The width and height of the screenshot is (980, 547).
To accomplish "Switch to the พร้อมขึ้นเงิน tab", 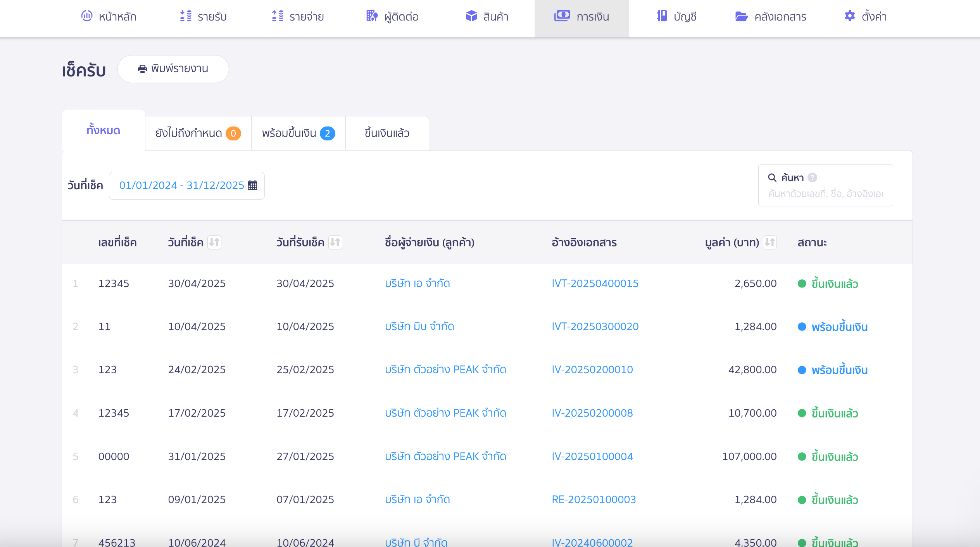I will click(x=298, y=133).
